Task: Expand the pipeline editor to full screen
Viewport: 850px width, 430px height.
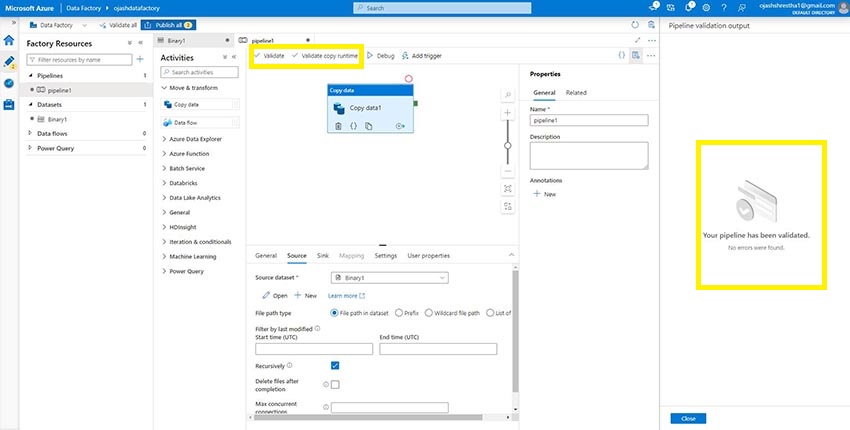Action: click(x=638, y=40)
